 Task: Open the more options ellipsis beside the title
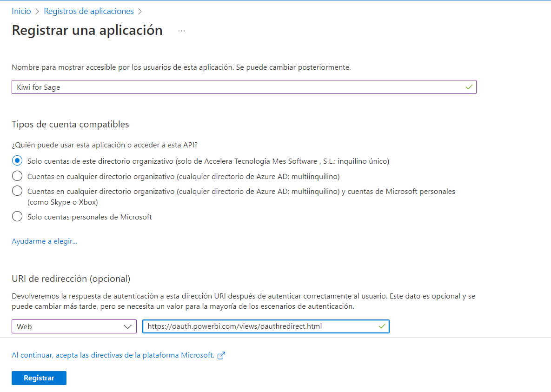181,31
